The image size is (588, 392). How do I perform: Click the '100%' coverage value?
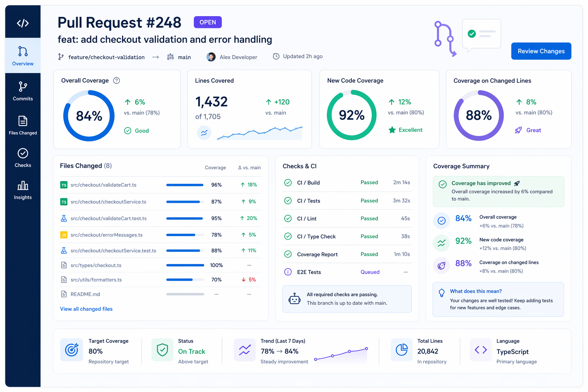(x=216, y=265)
